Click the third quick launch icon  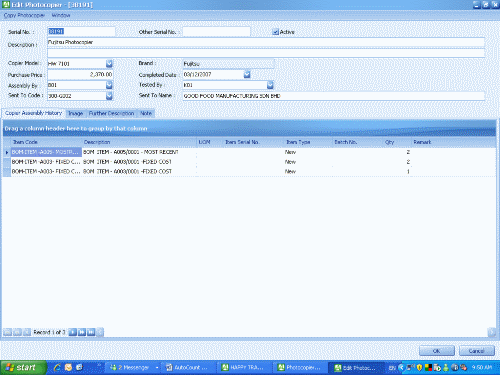pyautogui.click(x=79, y=367)
